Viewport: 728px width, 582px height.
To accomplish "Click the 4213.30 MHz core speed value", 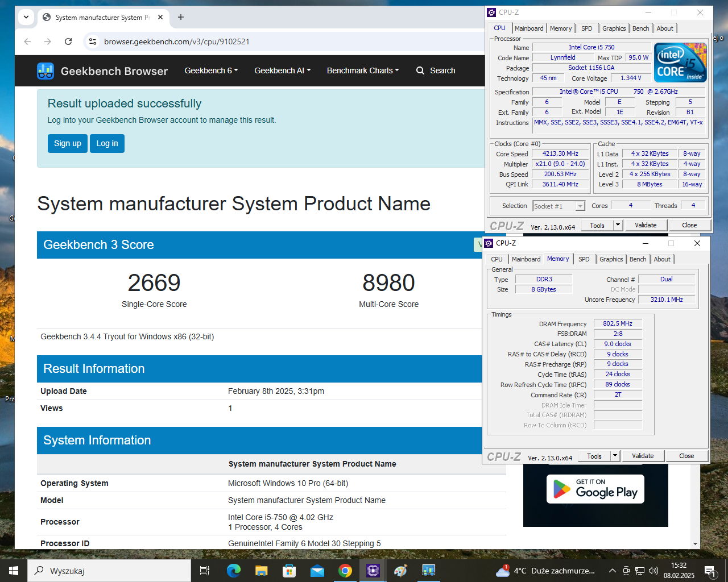I will pyautogui.click(x=560, y=153).
